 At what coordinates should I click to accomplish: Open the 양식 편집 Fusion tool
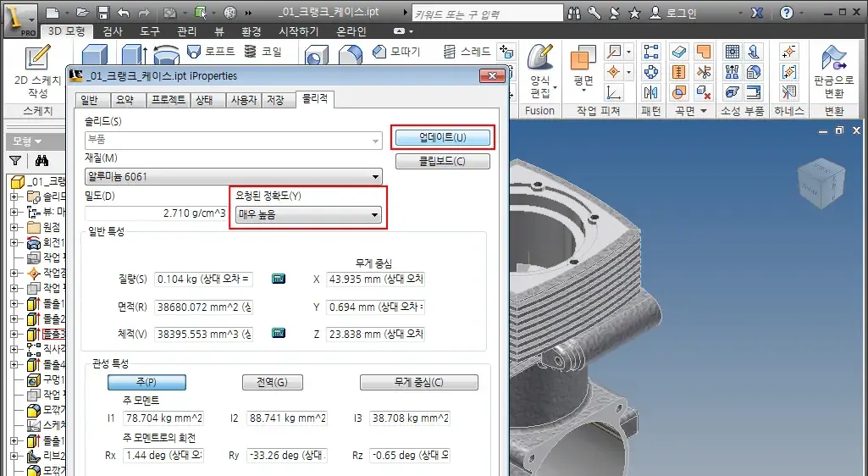[x=541, y=72]
